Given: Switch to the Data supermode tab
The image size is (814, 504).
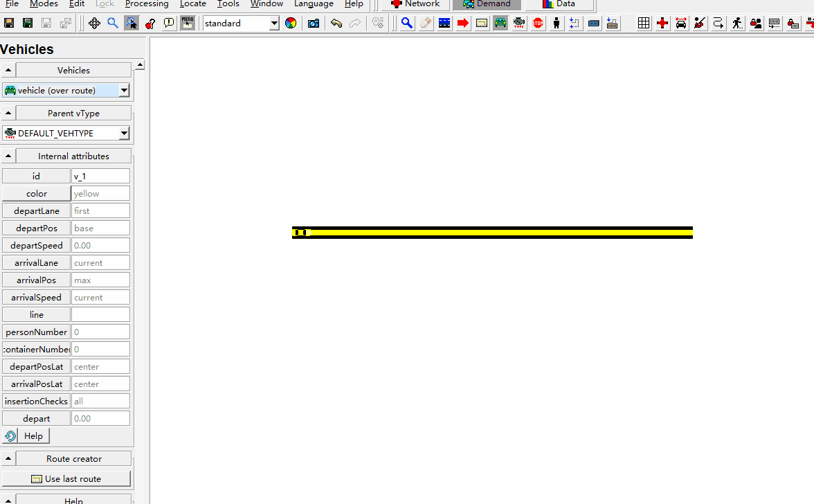Looking at the screenshot, I should [559, 4].
